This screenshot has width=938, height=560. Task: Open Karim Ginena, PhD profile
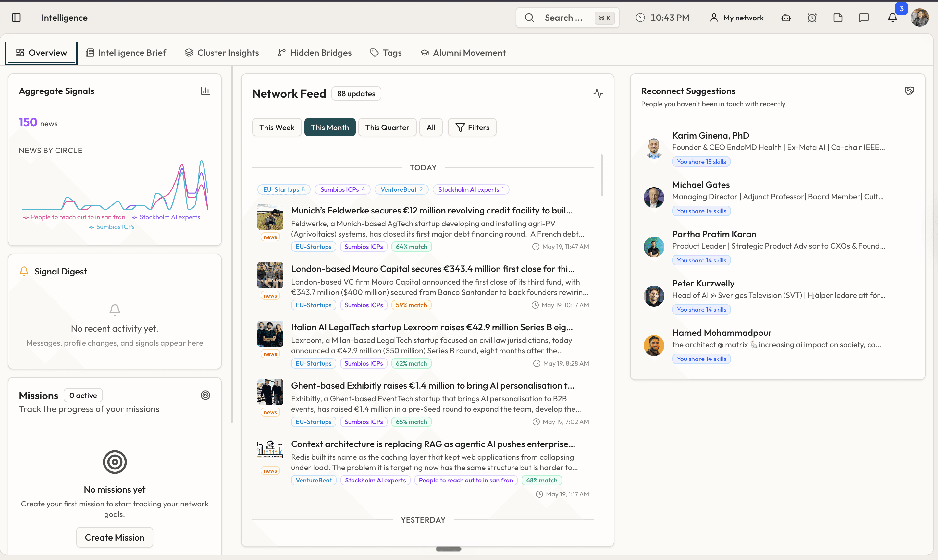click(x=710, y=136)
